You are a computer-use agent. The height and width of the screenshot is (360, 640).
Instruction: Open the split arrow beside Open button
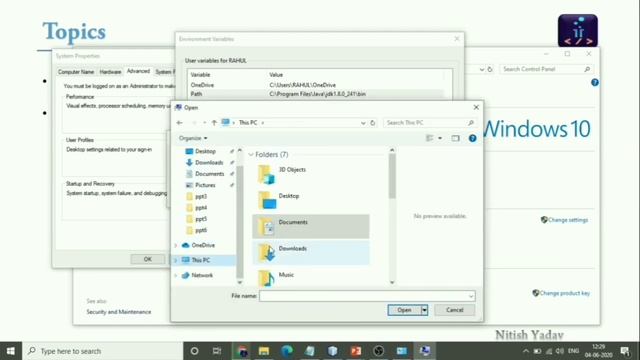pos(424,310)
